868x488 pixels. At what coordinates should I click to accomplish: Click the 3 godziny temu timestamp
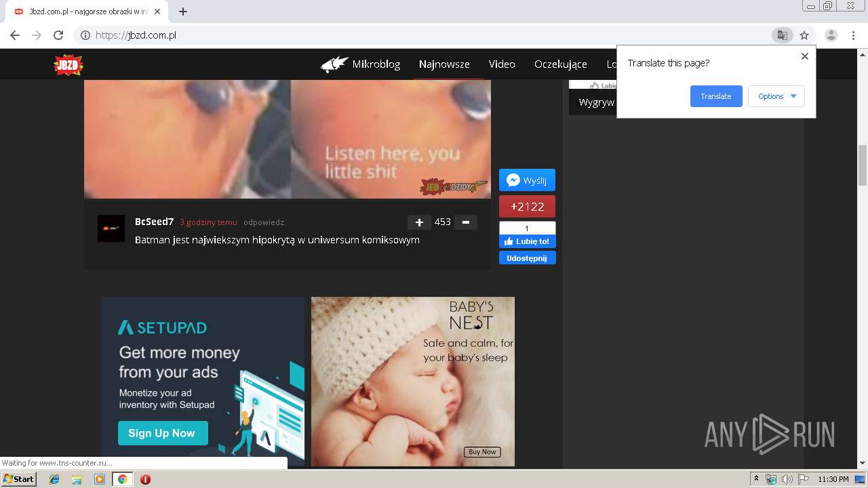[208, 222]
